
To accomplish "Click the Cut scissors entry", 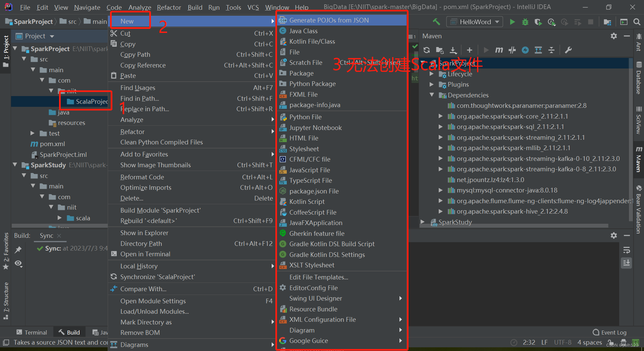I will (192, 33).
